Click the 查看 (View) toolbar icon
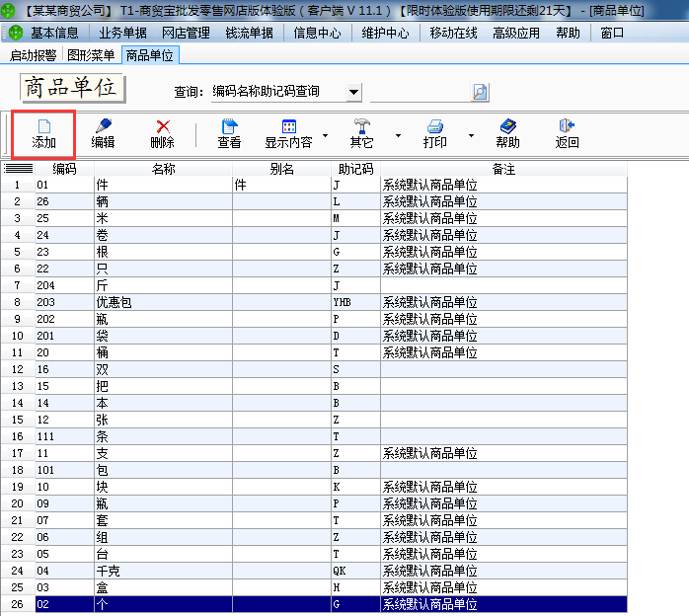The height and width of the screenshot is (616, 689). [229, 126]
